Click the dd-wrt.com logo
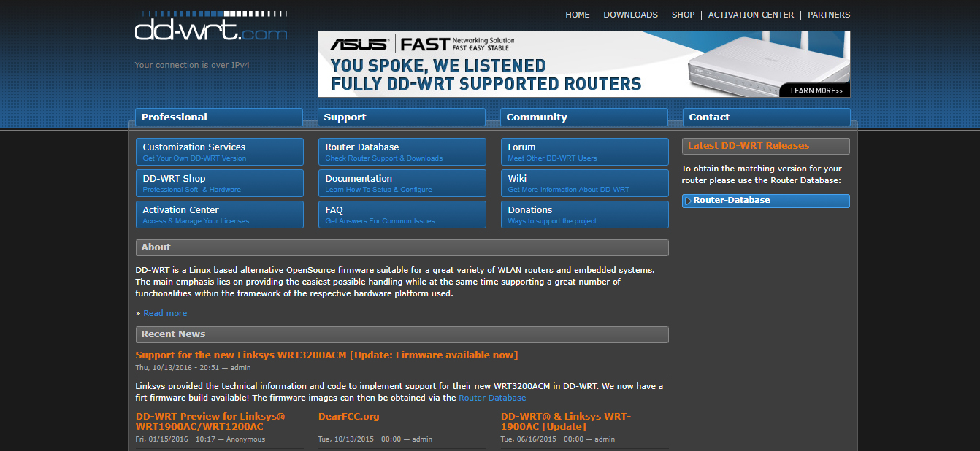980x451 pixels. (x=211, y=26)
